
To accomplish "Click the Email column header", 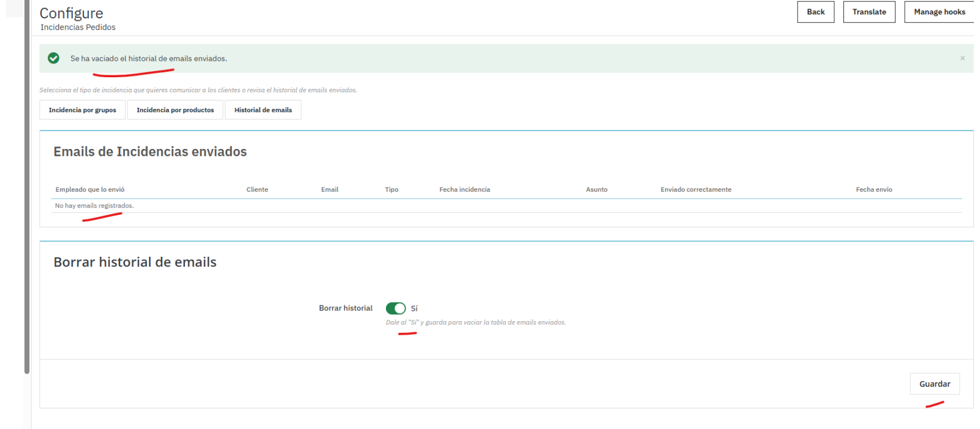I will pos(330,189).
